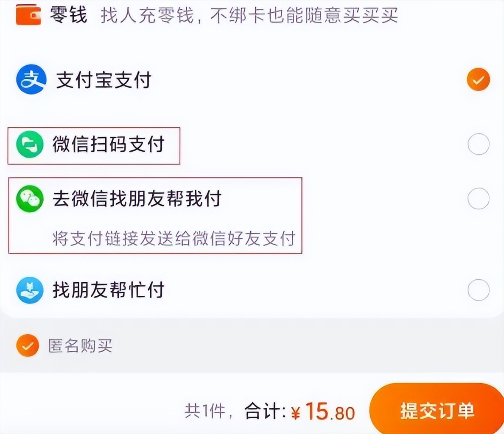Select the 微信扫码支付 radio button

pos(479,144)
